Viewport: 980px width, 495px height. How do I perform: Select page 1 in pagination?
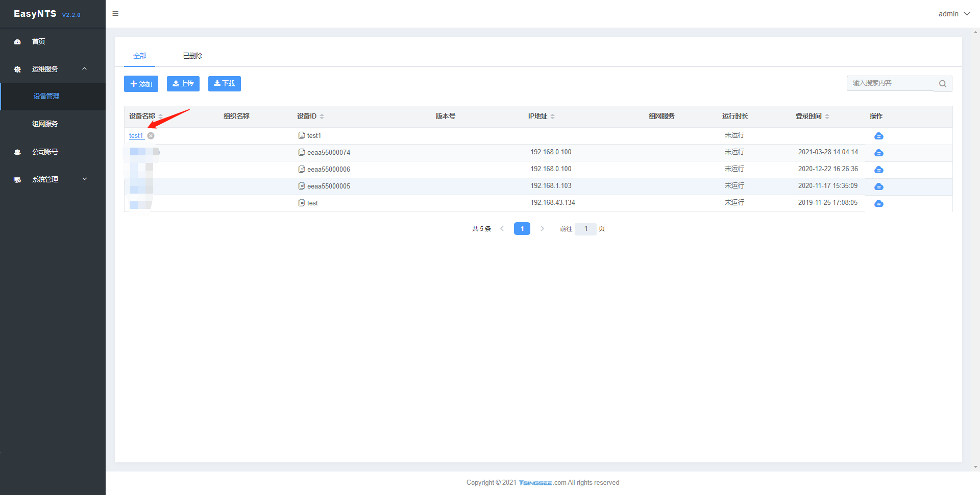click(x=522, y=229)
